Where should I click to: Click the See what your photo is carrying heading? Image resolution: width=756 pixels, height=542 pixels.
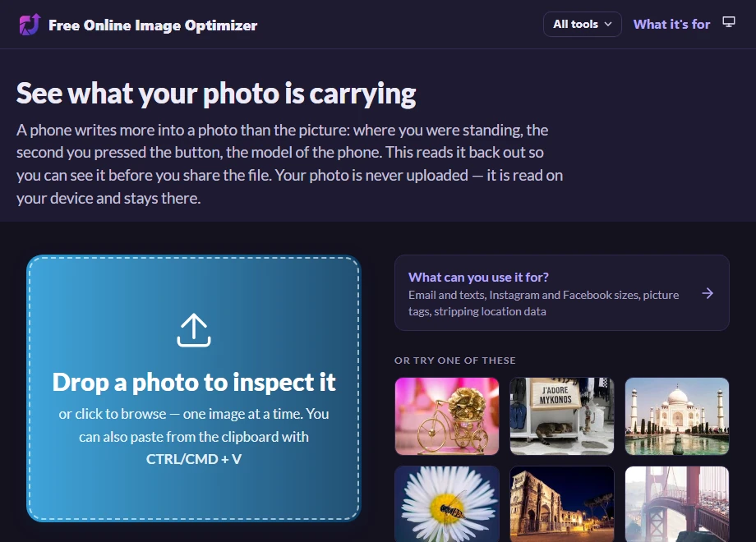(x=216, y=93)
